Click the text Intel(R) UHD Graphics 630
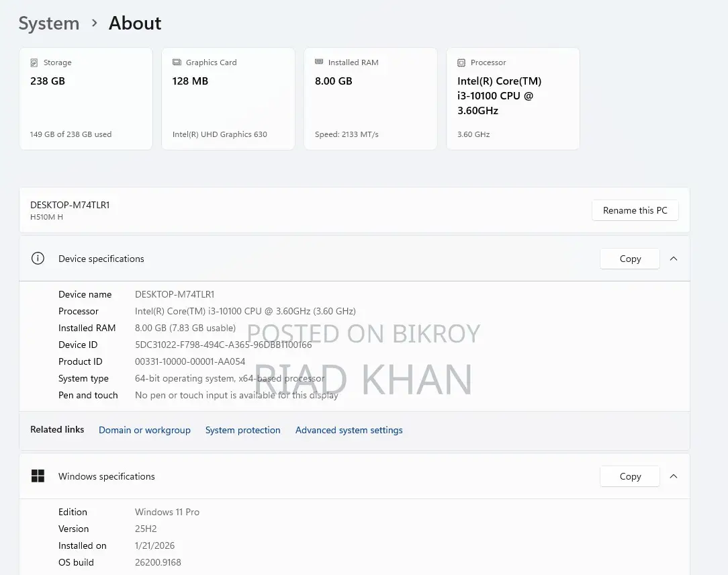Image resolution: width=728 pixels, height=575 pixels. (220, 134)
